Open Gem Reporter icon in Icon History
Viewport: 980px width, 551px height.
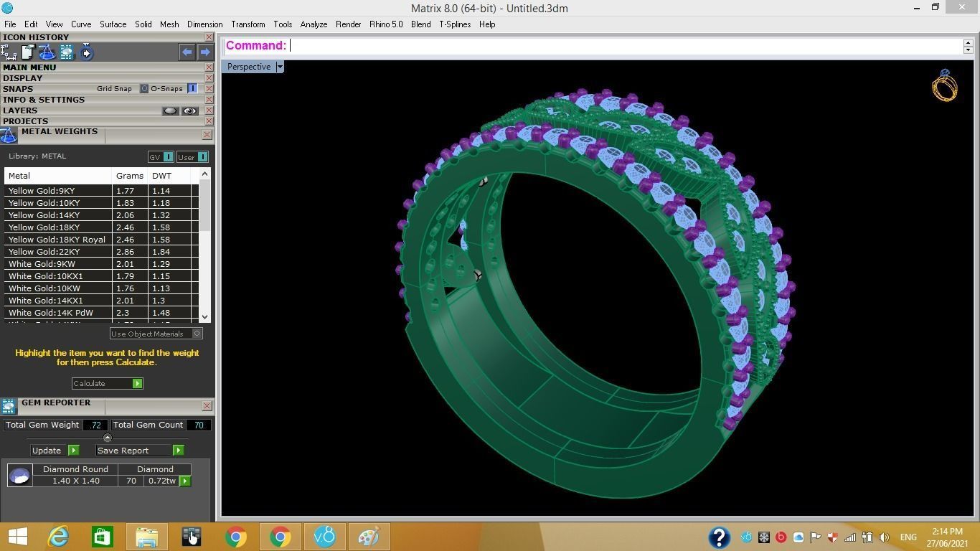pyautogui.click(x=67, y=52)
